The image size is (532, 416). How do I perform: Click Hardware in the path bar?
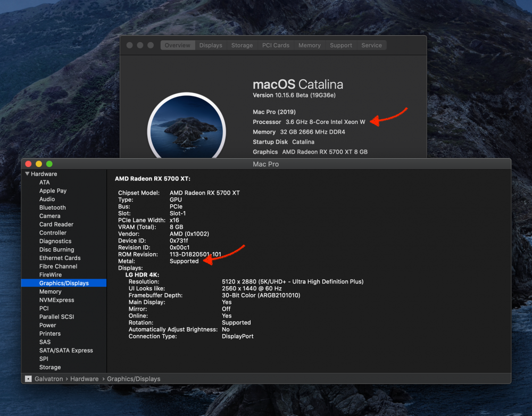pos(85,379)
